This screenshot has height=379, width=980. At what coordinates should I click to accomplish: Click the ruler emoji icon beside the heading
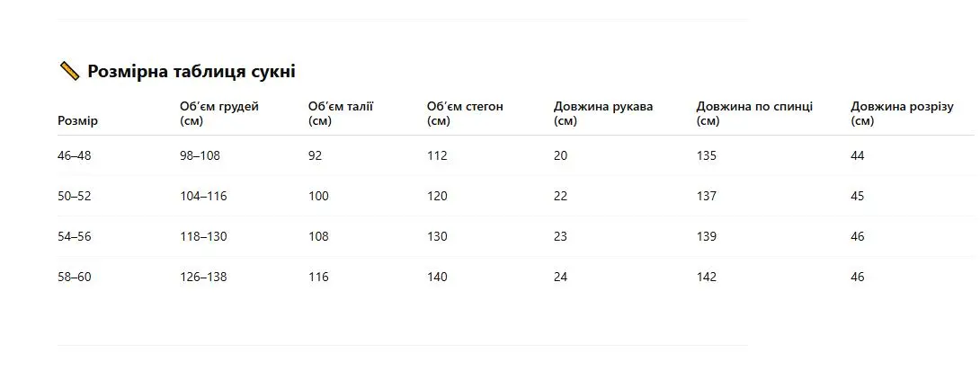pos(69,71)
